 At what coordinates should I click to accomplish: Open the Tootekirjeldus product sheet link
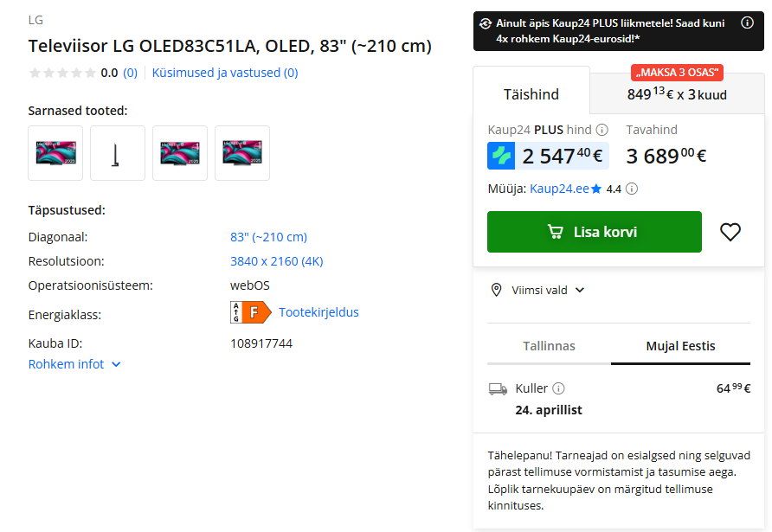coord(318,312)
